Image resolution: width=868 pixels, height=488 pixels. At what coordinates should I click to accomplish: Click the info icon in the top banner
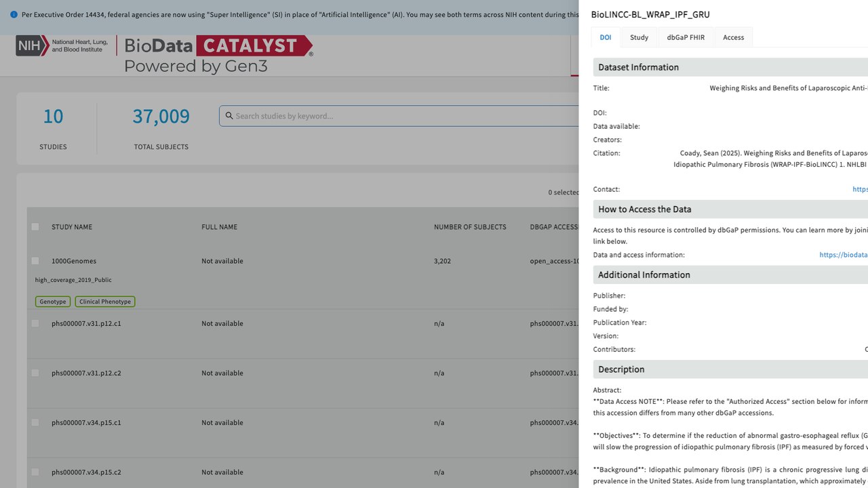pos(14,14)
